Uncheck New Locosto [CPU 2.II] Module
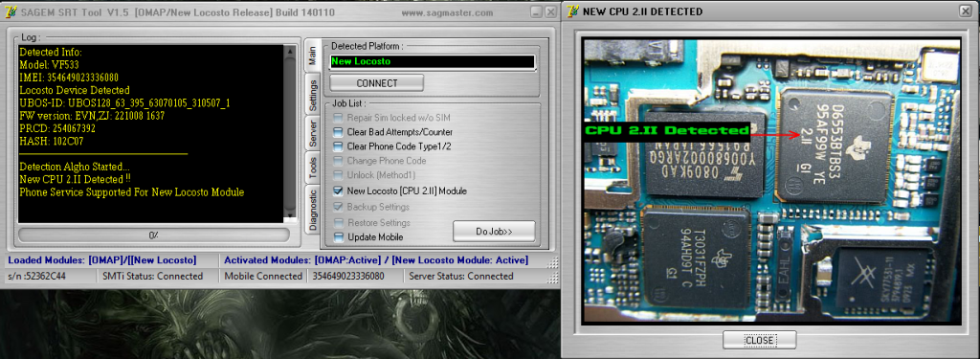This screenshot has height=359, width=980. point(338,191)
